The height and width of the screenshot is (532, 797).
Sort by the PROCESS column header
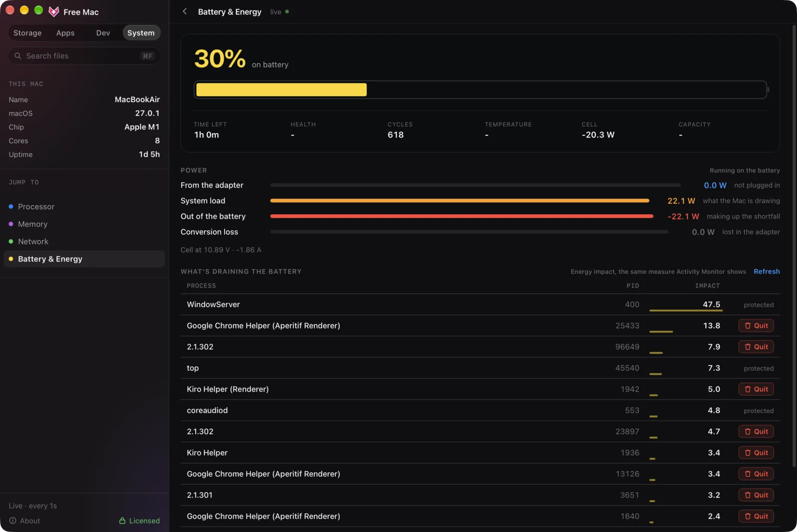tap(201, 286)
